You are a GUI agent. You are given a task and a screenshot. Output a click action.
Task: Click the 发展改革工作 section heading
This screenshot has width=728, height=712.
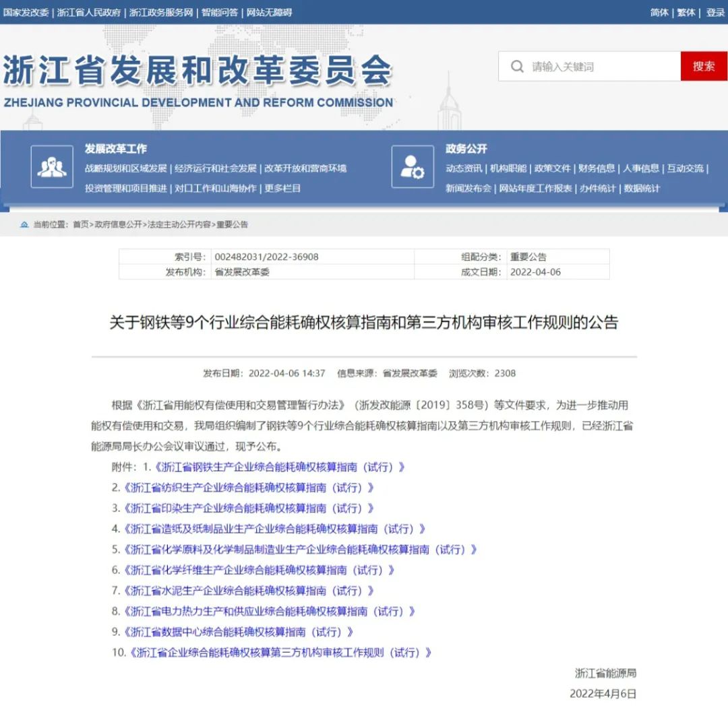point(116,149)
